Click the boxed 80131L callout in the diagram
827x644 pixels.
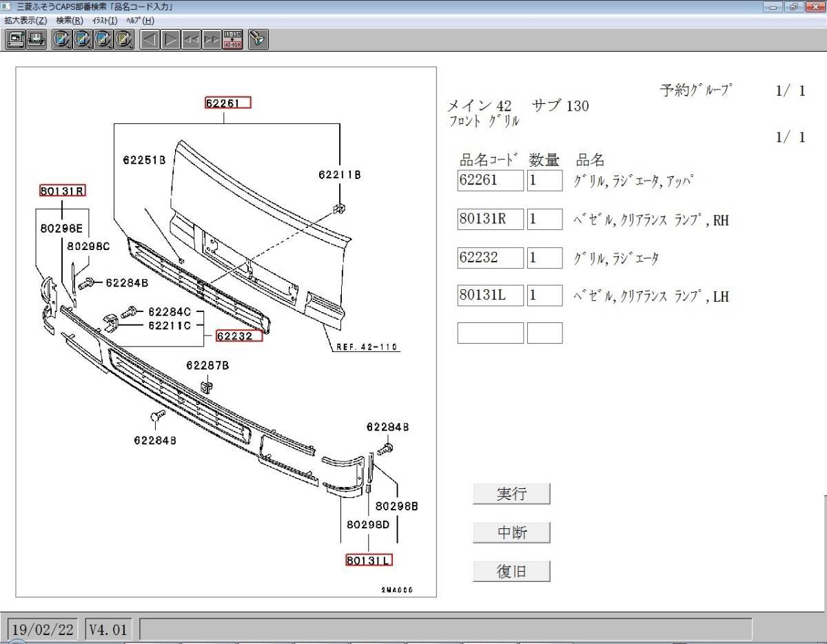[369, 560]
